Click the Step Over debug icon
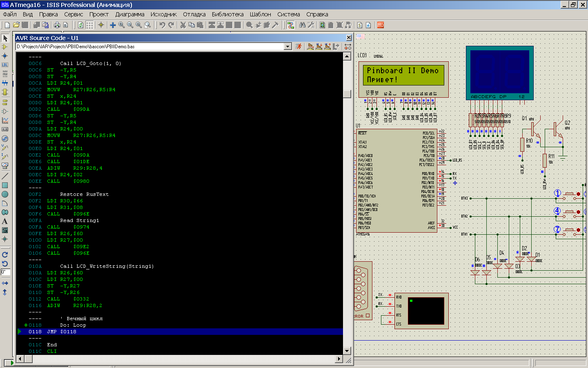Screen dimensions: 588x368 (x=310, y=47)
